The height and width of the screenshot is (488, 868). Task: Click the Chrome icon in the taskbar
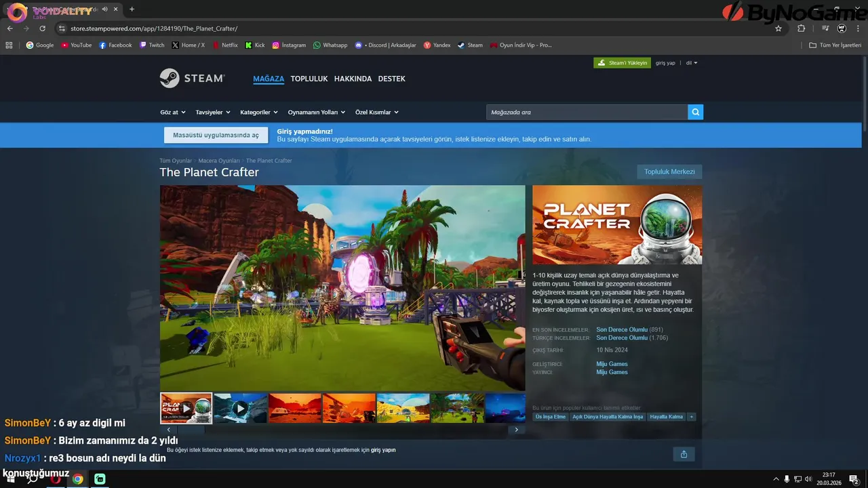[x=78, y=479]
